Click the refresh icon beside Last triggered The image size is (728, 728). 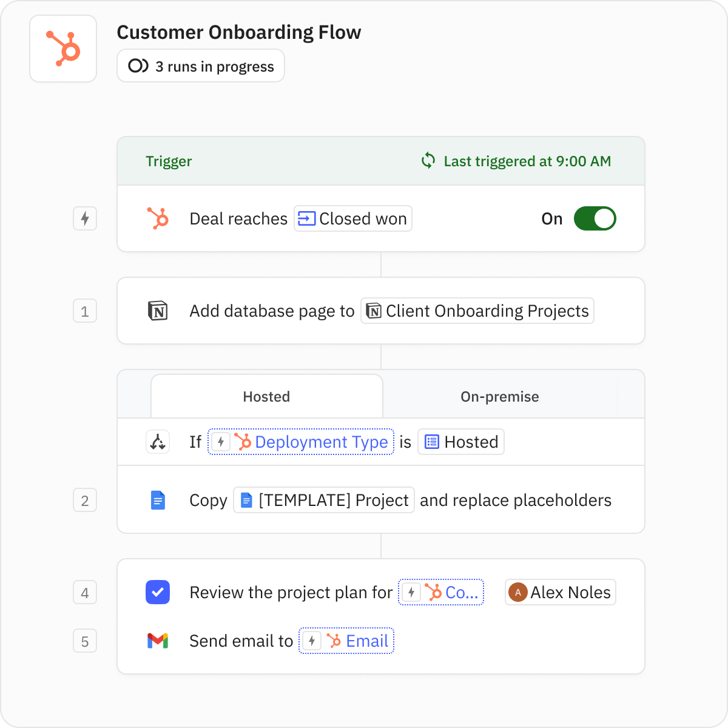coord(429,161)
